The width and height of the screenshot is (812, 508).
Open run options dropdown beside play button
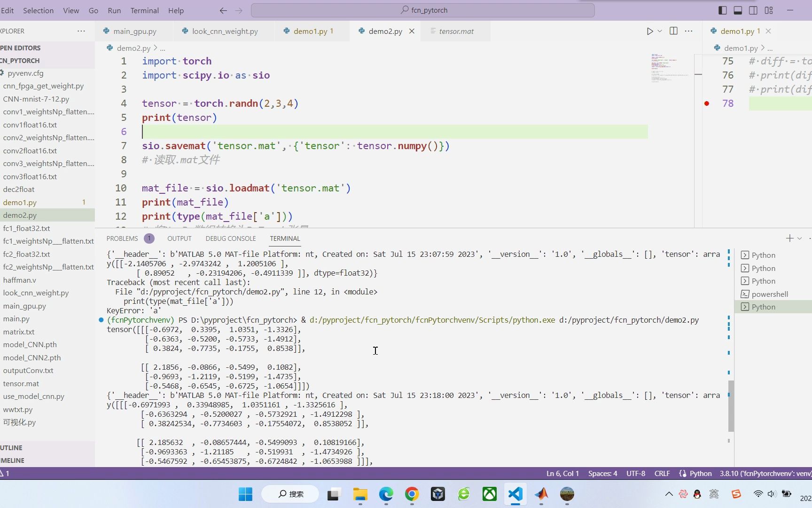(x=660, y=31)
